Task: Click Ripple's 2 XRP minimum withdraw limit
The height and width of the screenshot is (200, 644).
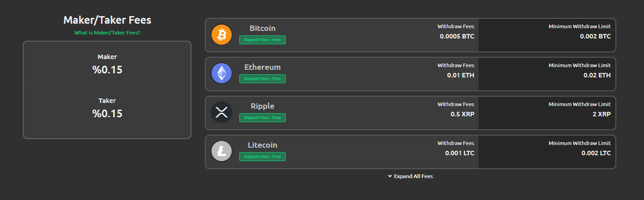Action: [x=602, y=114]
